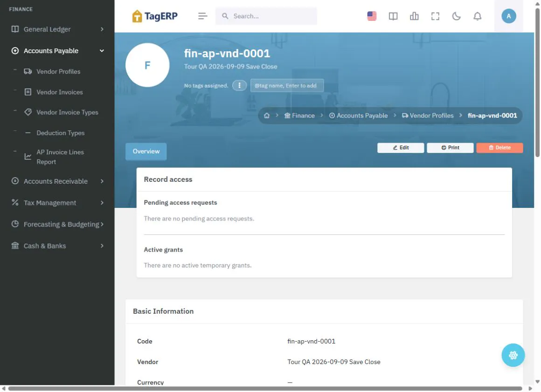Go to Accounts Payable breadcrumb link

358,116
